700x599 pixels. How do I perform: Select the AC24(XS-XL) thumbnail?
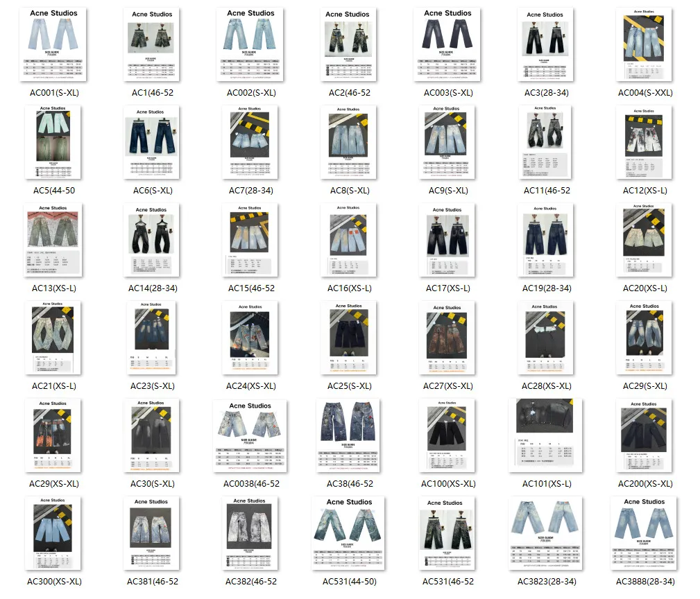coord(250,338)
